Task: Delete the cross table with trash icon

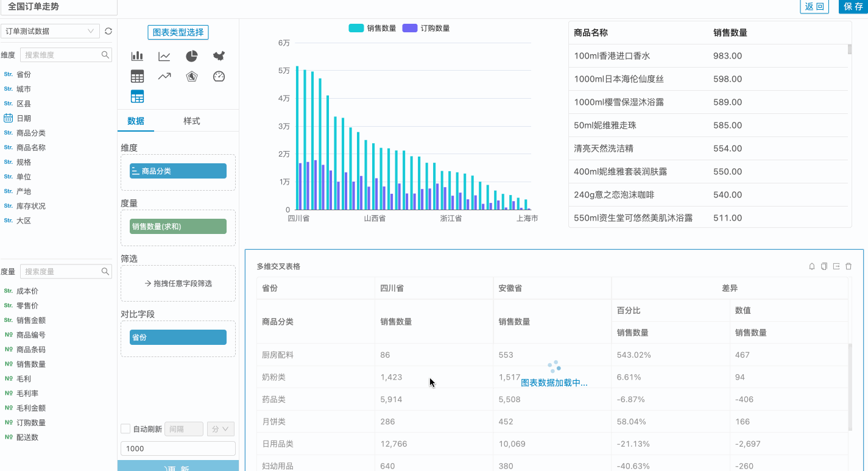Action: point(849,266)
